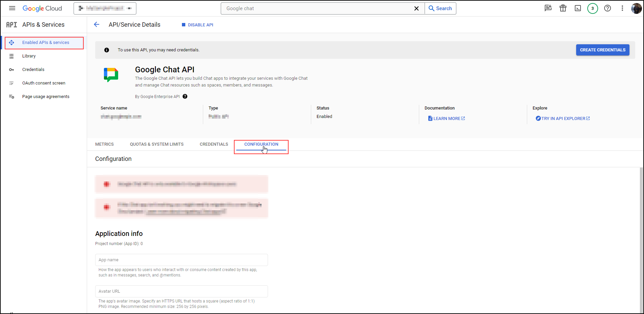Activate Cloud Shell terminal icon

tap(578, 8)
